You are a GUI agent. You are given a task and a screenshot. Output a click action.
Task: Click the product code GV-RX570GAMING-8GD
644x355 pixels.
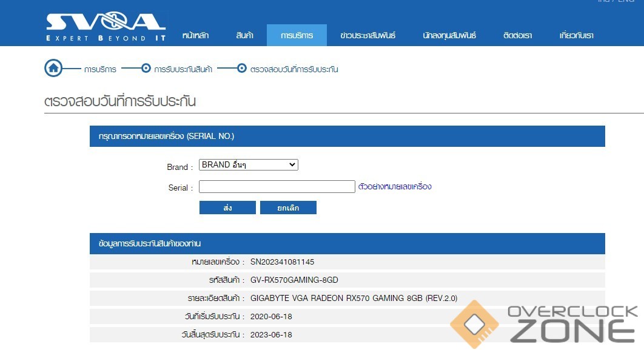coord(294,280)
